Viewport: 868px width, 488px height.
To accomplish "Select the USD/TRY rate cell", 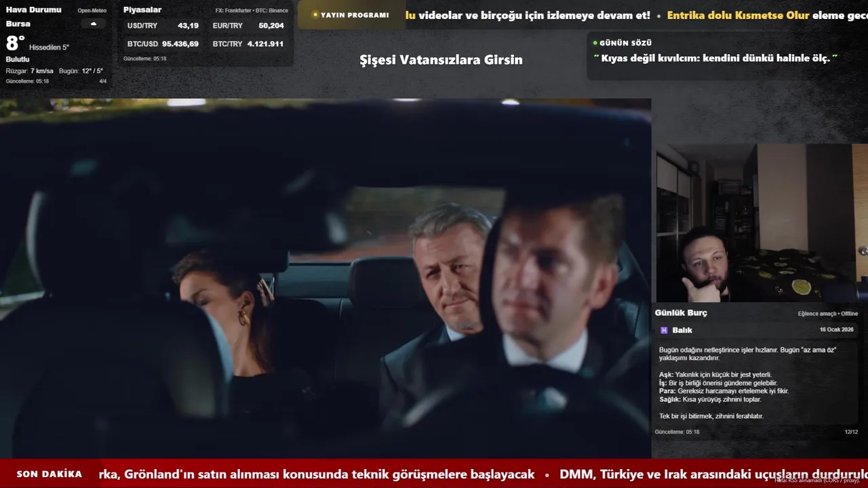I will (163, 26).
